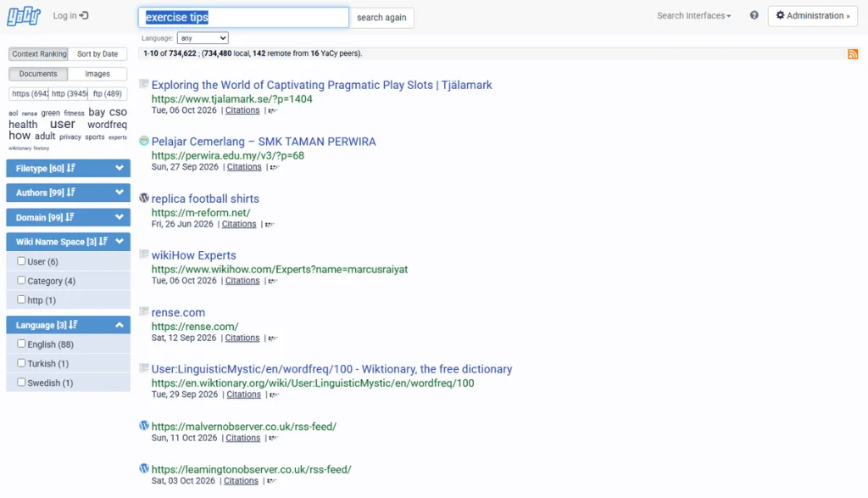Screen dimensions: 868x498
Task: Click the search again button
Action: (381, 17)
